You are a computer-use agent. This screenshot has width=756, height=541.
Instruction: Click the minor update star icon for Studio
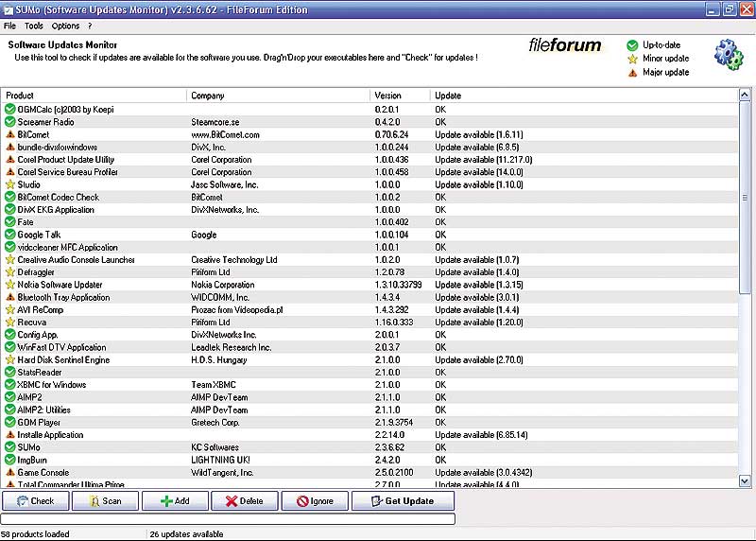pyautogui.click(x=10, y=184)
